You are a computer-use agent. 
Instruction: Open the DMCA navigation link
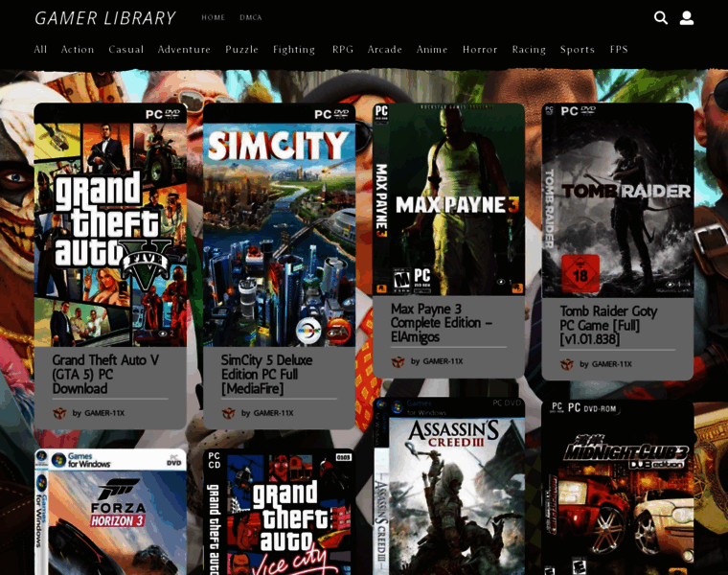click(251, 17)
